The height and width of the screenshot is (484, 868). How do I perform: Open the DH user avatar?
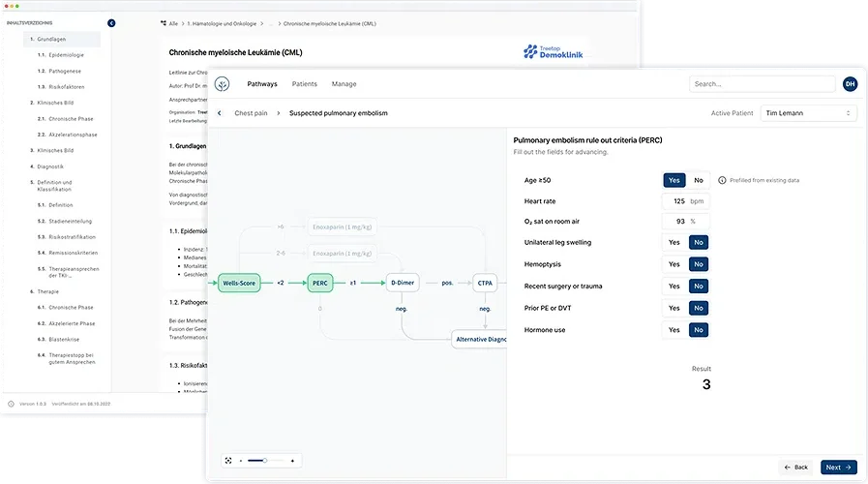[850, 84]
